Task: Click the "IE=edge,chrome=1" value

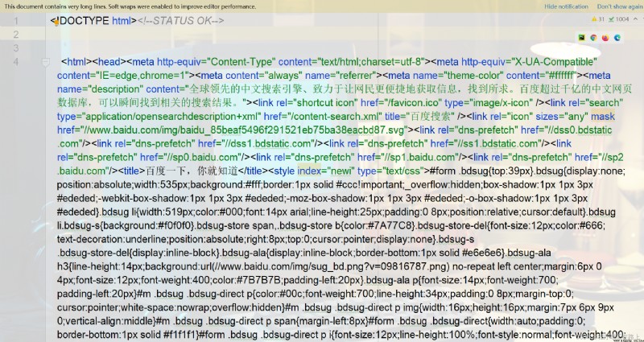Action: point(142,76)
